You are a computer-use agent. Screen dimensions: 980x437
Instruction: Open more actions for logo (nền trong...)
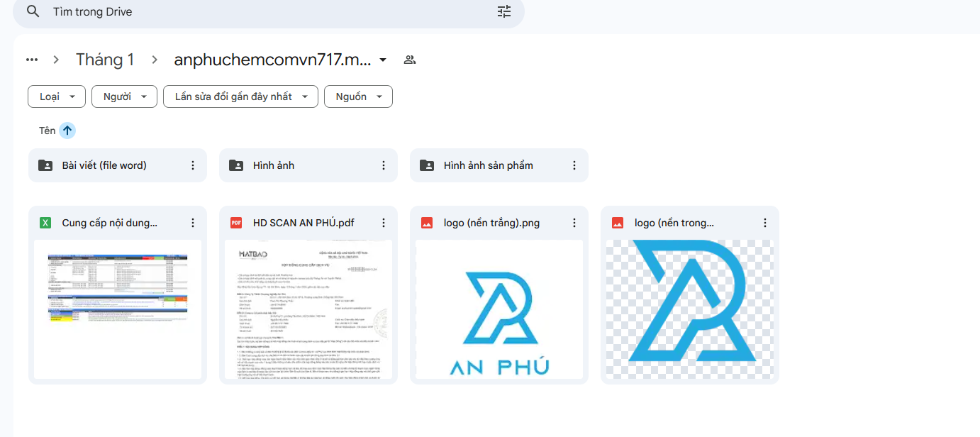[765, 223]
